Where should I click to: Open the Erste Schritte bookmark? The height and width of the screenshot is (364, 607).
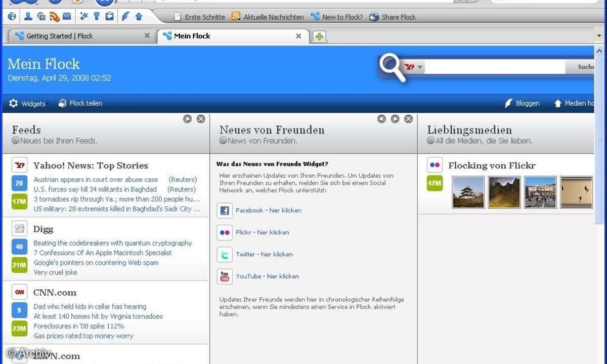[x=199, y=17]
